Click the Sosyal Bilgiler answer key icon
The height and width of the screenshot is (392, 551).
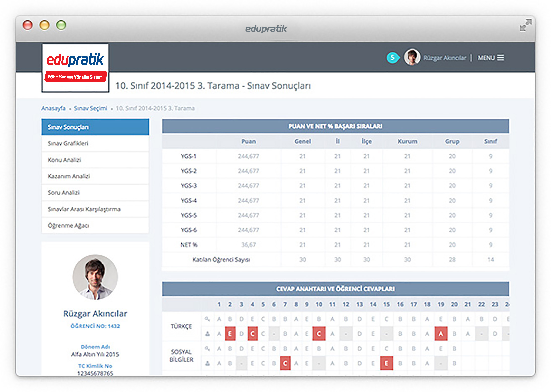(x=207, y=348)
